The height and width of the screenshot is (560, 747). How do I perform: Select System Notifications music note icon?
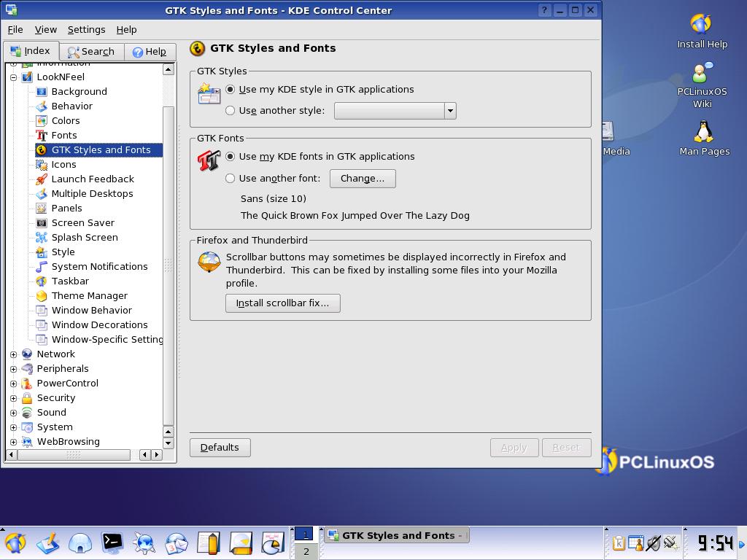42,267
